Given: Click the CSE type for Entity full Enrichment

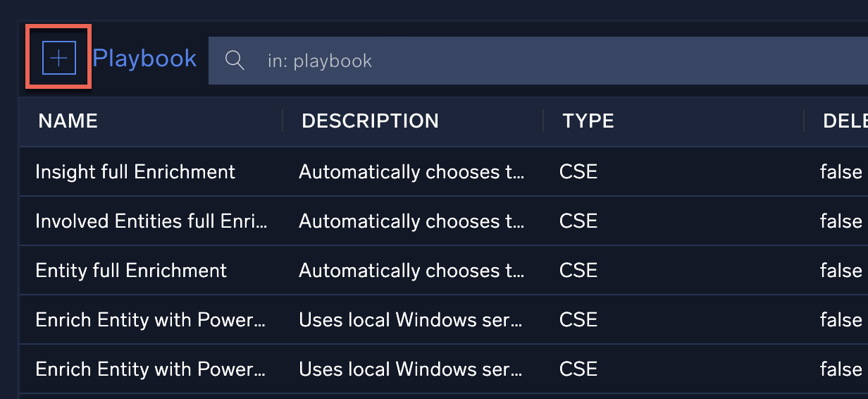Looking at the screenshot, I should click(x=578, y=270).
